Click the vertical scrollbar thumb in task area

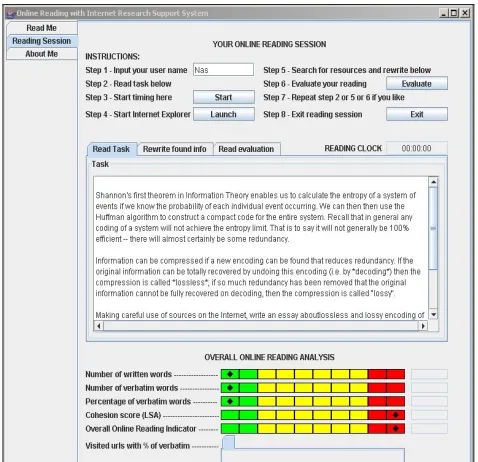click(x=433, y=228)
